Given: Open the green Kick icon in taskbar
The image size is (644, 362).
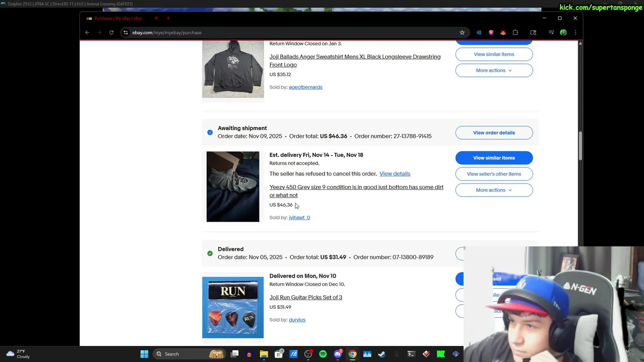Looking at the screenshot, I should tap(441, 354).
